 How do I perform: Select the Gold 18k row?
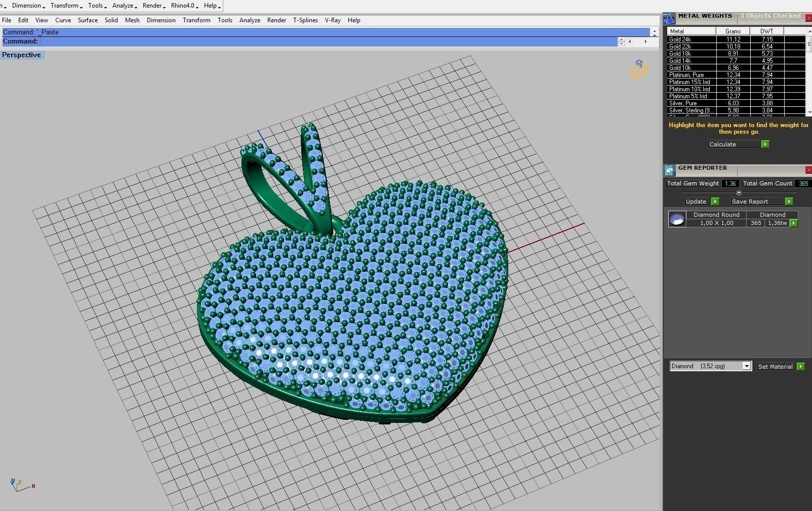tap(736, 53)
